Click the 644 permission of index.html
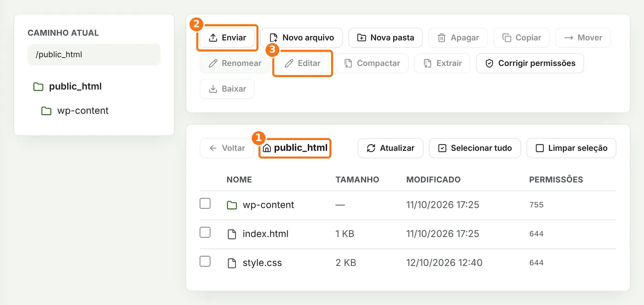The height and width of the screenshot is (305, 644). pos(536,234)
